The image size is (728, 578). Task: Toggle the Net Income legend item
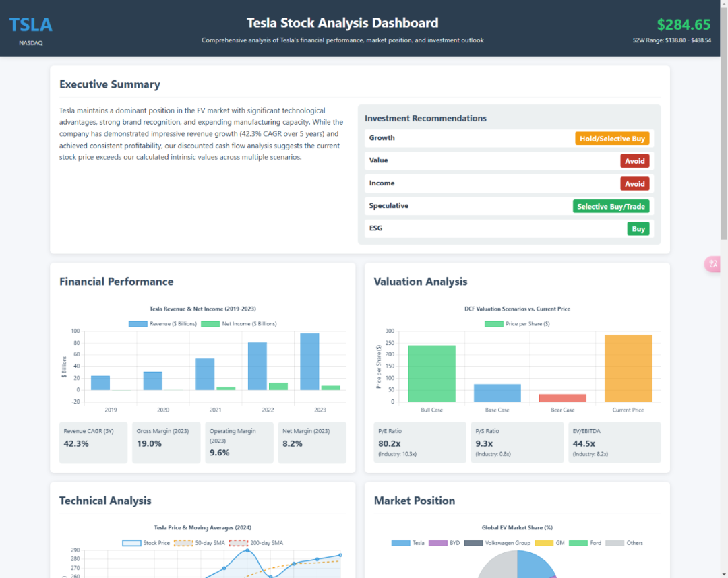tap(239, 324)
